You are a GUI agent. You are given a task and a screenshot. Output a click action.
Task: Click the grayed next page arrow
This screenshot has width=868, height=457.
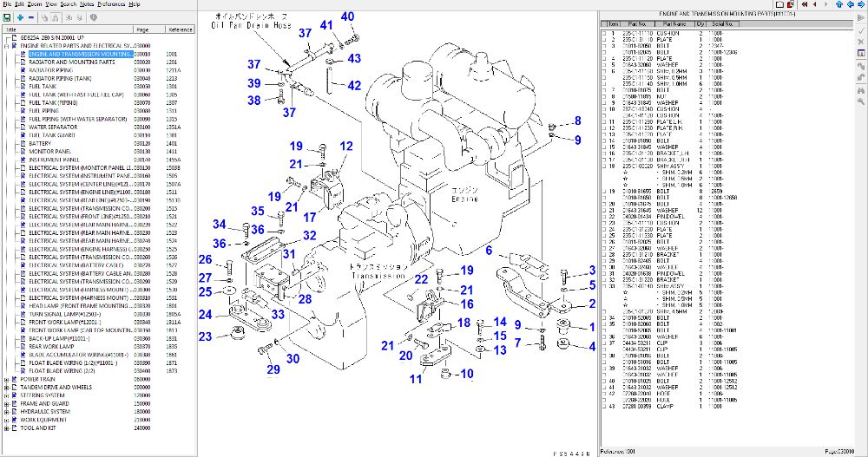point(826,4)
